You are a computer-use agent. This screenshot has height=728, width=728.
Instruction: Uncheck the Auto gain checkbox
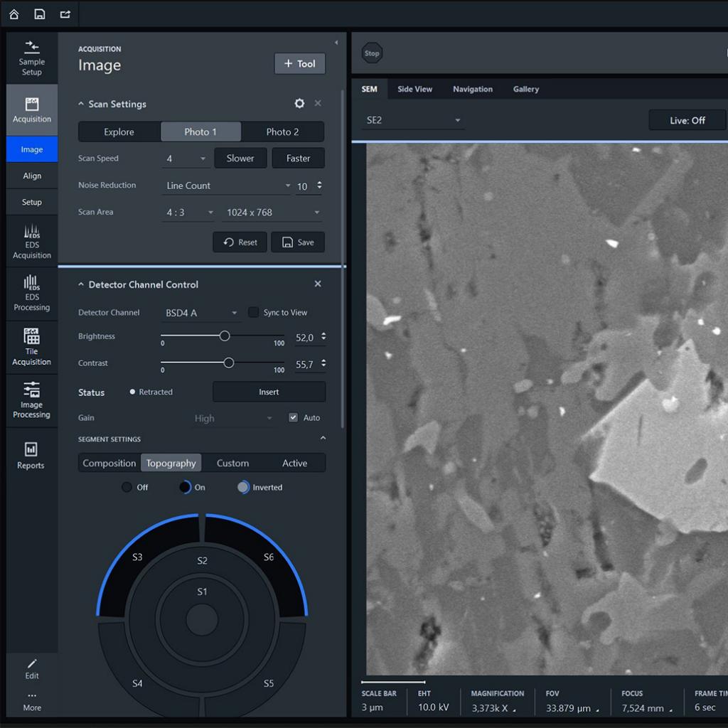pyautogui.click(x=293, y=418)
